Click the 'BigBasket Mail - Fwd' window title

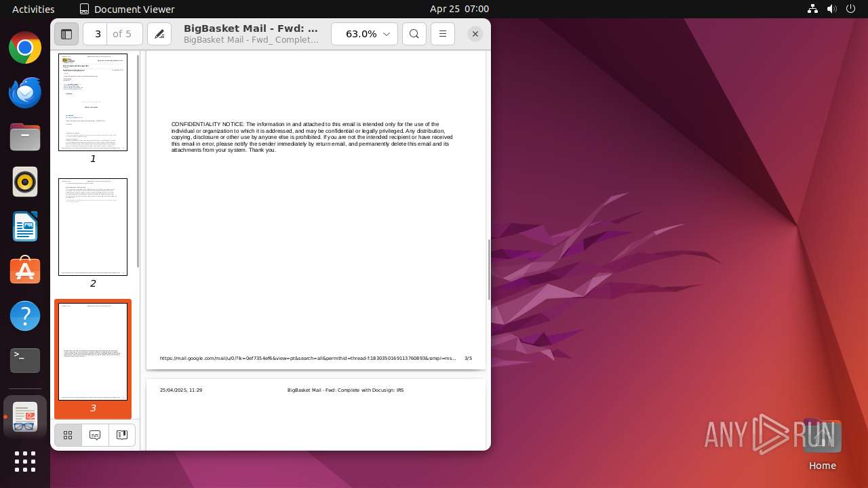coord(251,28)
